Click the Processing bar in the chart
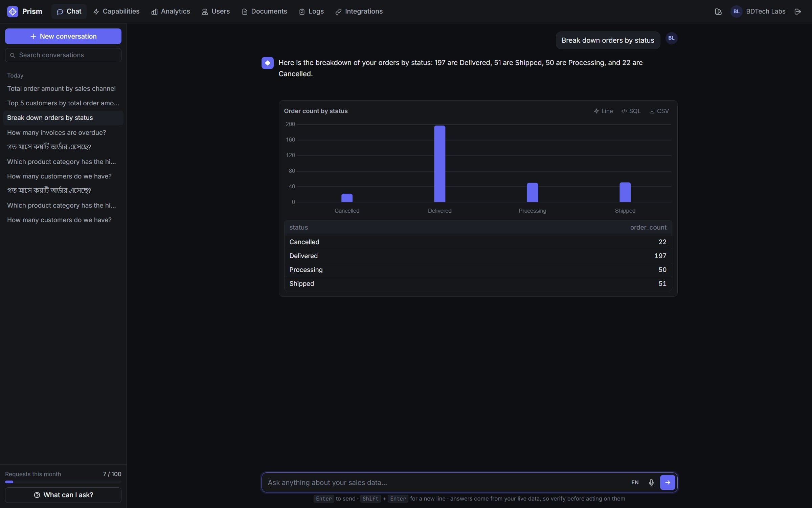Image resolution: width=812 pixels, height=508 pixels. pos(532,192)
